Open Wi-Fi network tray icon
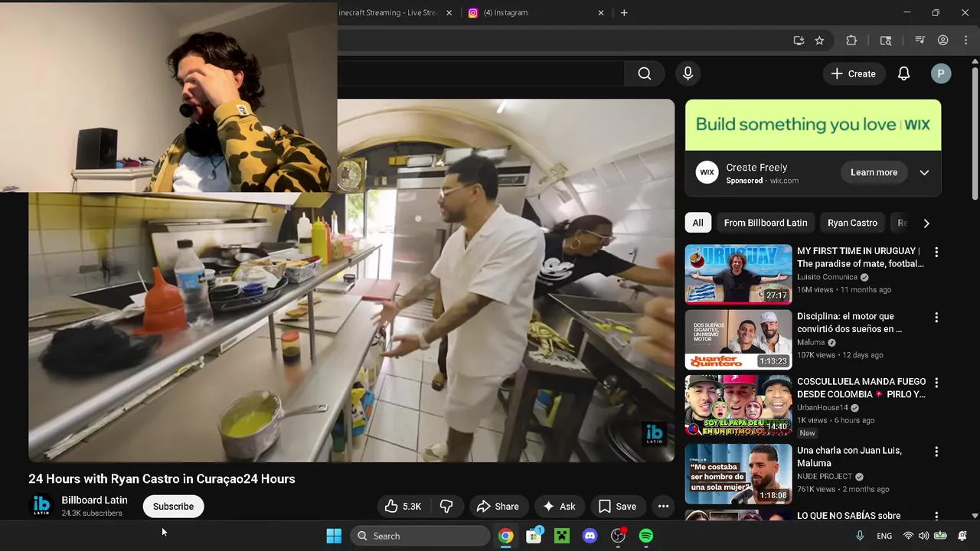 tap(908, 536)
